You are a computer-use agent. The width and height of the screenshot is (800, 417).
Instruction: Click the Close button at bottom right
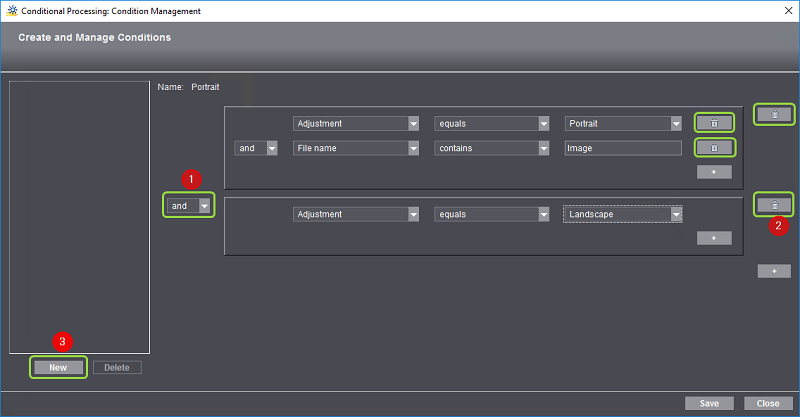tap(768, 403)
